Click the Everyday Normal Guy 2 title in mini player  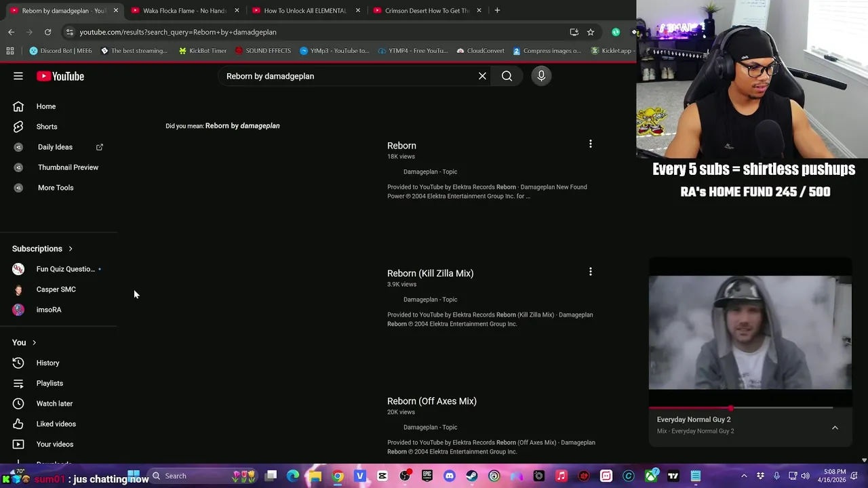pos(694,420)
